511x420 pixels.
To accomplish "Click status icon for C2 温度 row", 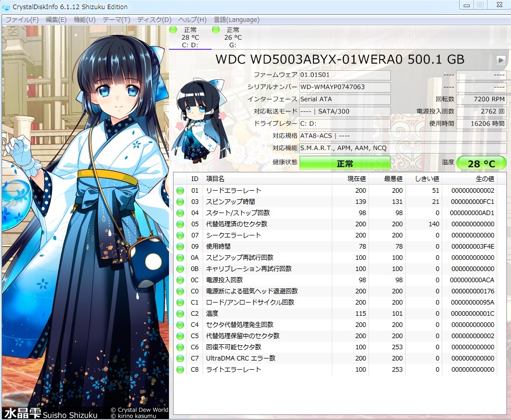I will 180,314.
